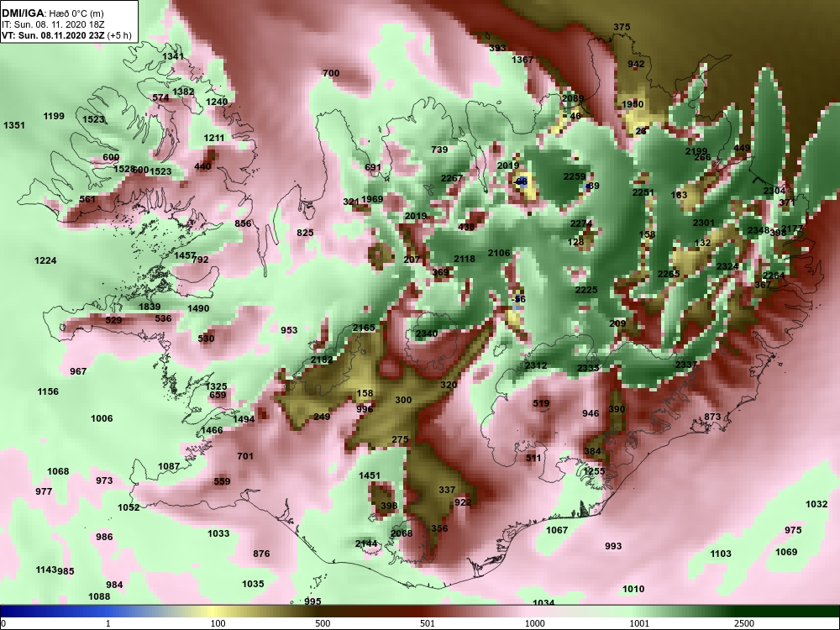Click the map value '1494'
This screenshot has width=840, height=630.
[x=244, y=419]
